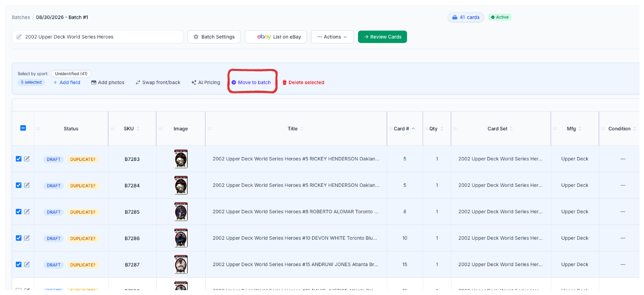This screenshot has width=644, height=295.
Task: Click SKU cell B7286
Action: pos(132,238)
